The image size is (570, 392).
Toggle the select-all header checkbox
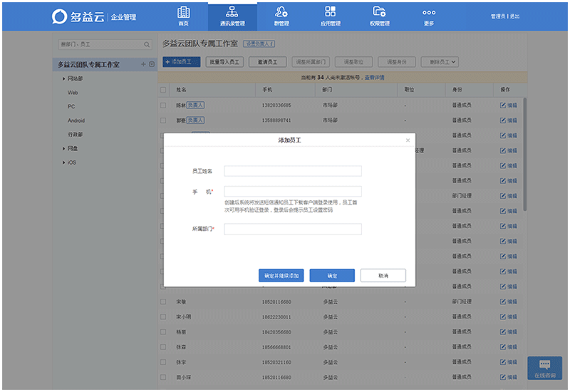[163, 90]
